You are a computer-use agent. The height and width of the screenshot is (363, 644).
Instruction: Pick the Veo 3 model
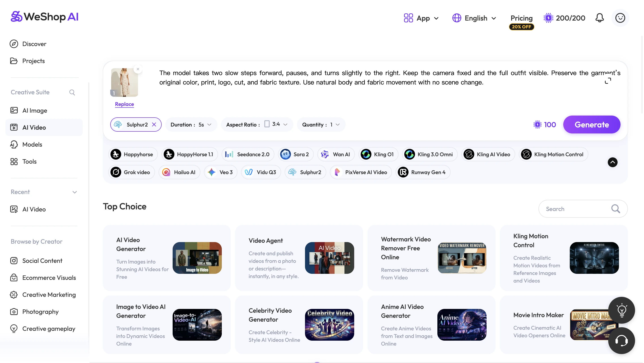point(220,172)
